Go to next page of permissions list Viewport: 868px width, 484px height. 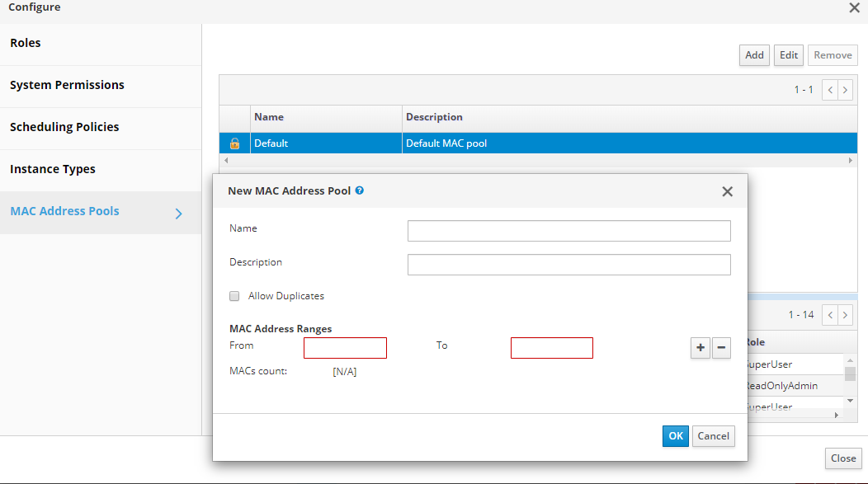tap(845, 315)
